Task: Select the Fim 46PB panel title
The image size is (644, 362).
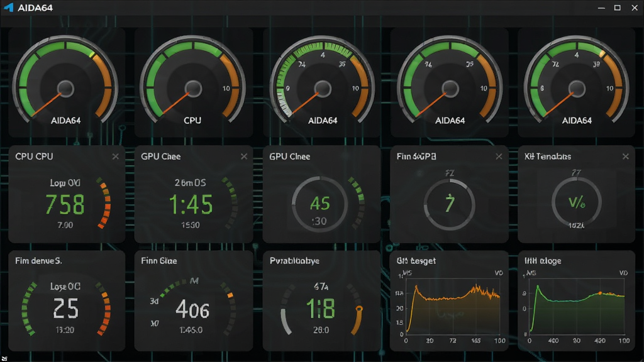Action: tap(416, 156)
